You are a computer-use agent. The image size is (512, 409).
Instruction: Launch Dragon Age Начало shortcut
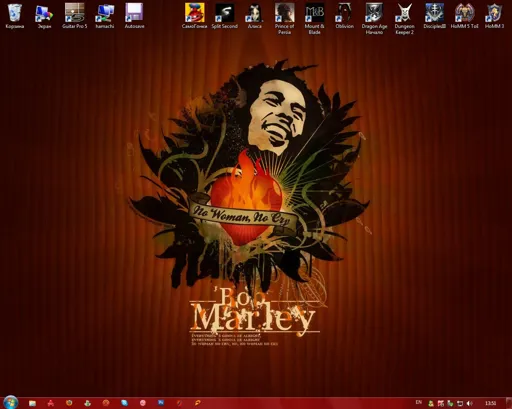coord(374,19)
